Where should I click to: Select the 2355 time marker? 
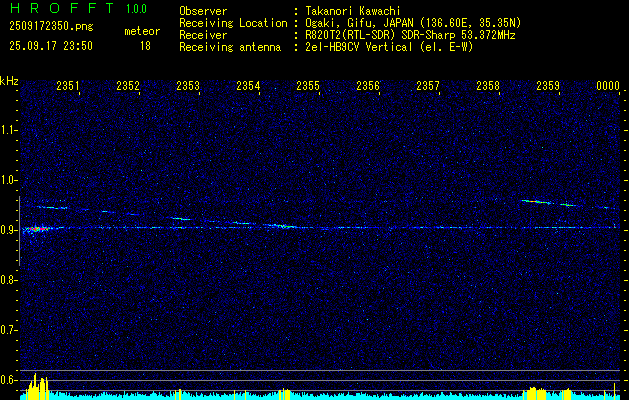click(308, 87)
